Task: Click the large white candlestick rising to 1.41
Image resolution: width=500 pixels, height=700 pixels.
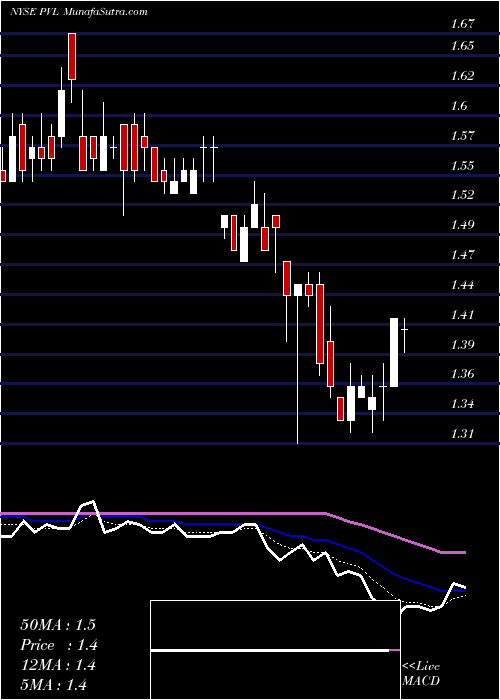Action: 394,352
